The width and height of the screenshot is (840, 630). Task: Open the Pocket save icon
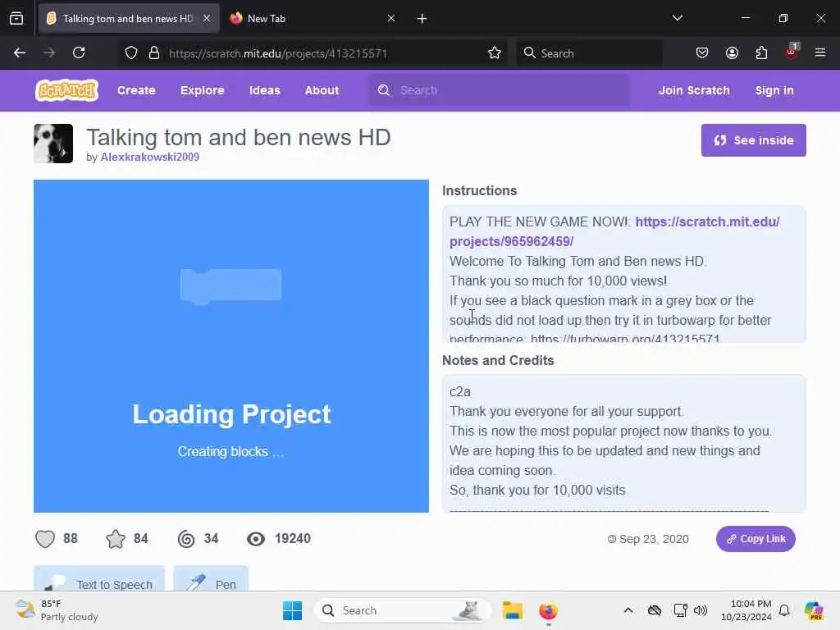coord(702,52)
